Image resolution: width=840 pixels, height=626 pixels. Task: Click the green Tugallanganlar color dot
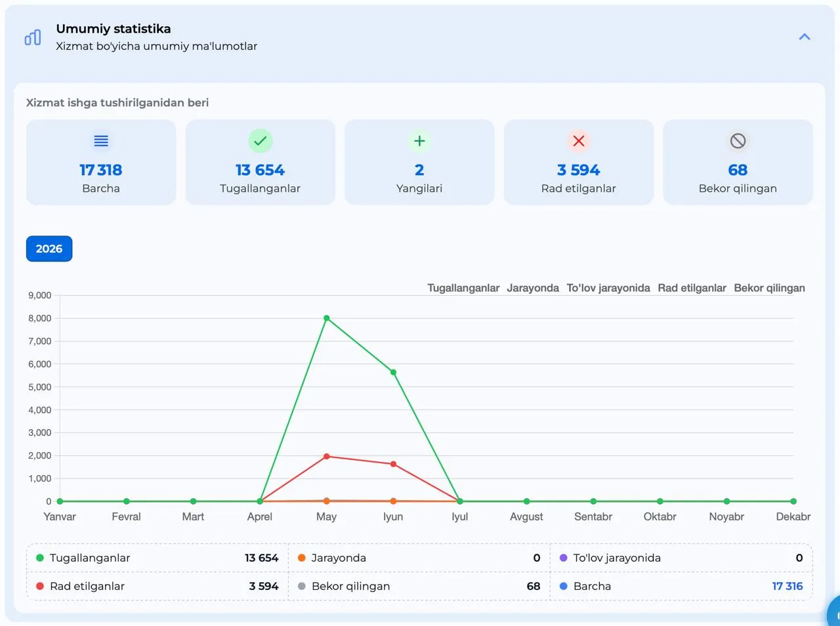(x=40, y=558)
